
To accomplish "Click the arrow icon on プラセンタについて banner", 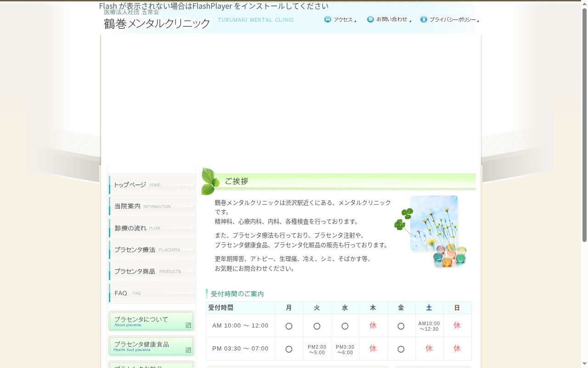I will (x=188, y=325).
